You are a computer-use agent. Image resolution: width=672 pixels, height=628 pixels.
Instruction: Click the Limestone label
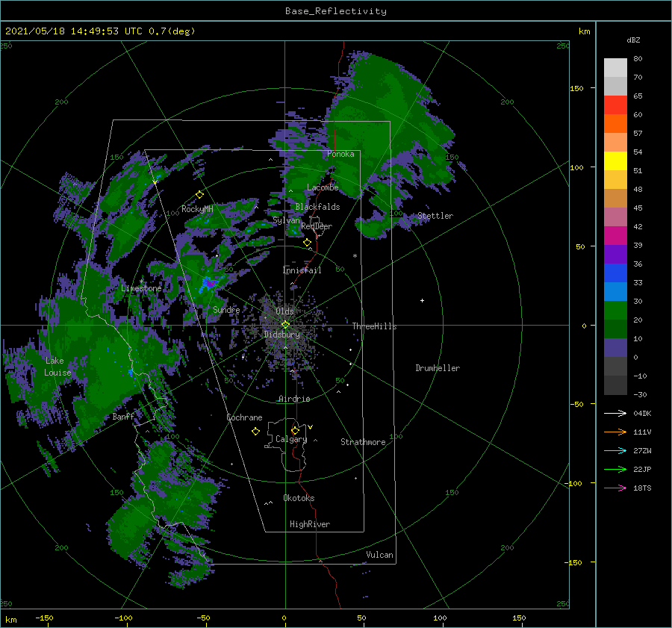coord(141,288)
